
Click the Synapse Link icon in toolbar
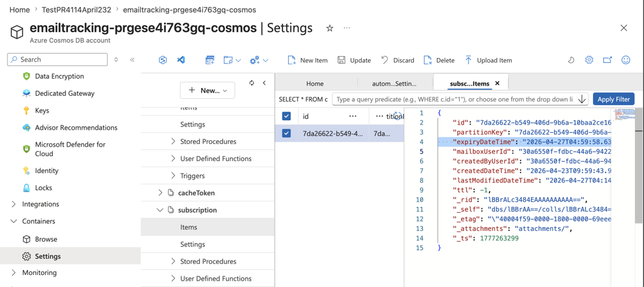(x=163, y=60)
